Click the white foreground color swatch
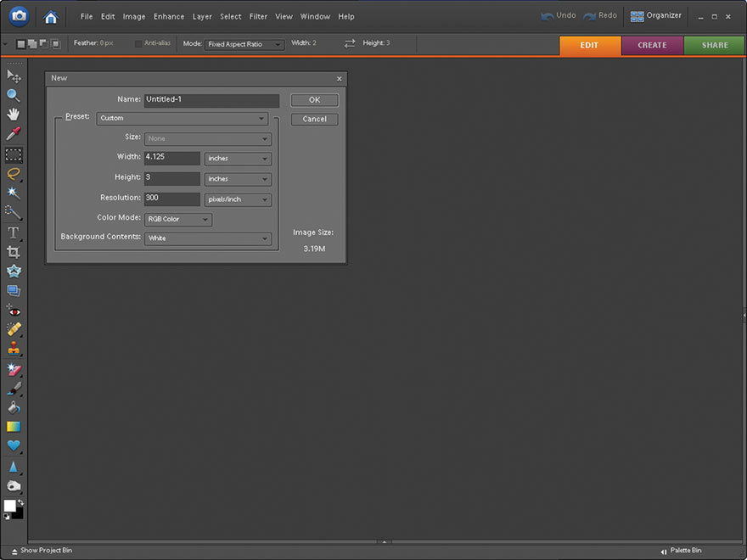Screen dimensions: 747x560 pyautogui.click(x=9, y=507)
